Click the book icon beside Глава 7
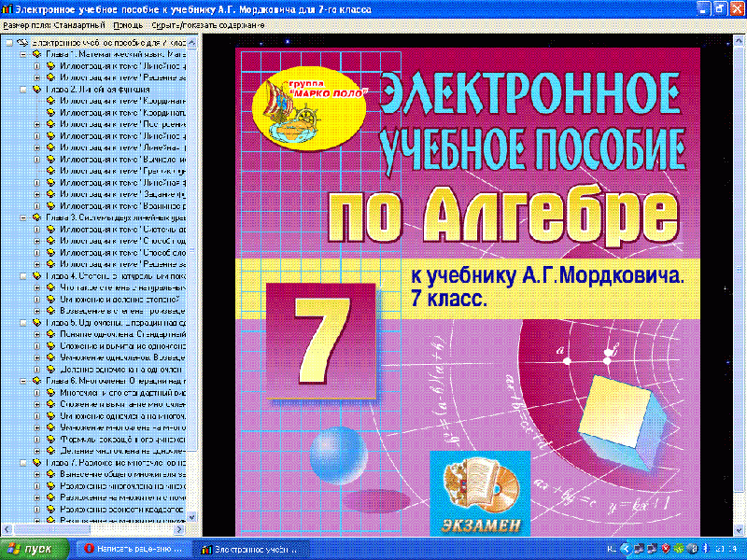747x560 pixels. [x=36, y=462]
